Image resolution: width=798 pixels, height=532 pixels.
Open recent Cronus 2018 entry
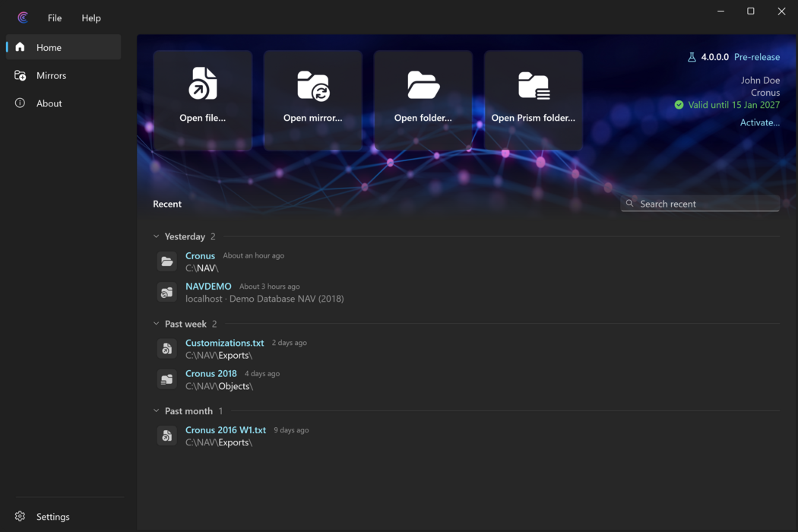point(211,373)
